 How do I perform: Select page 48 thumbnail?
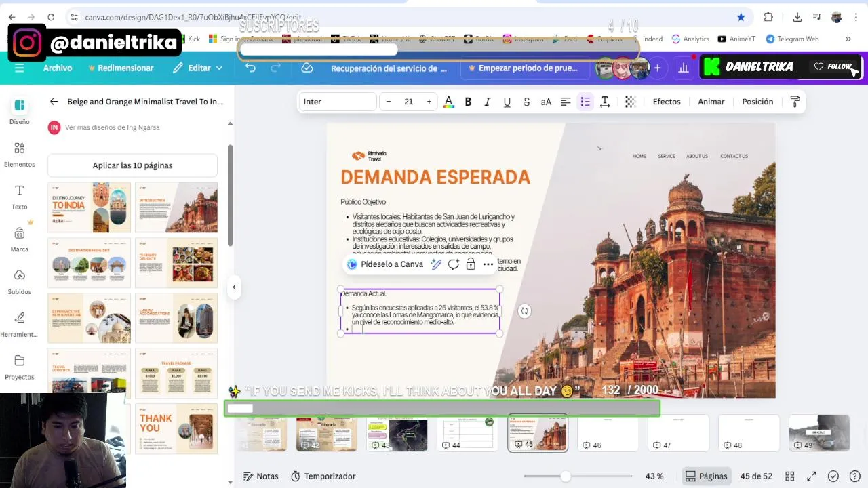[749, 434]
